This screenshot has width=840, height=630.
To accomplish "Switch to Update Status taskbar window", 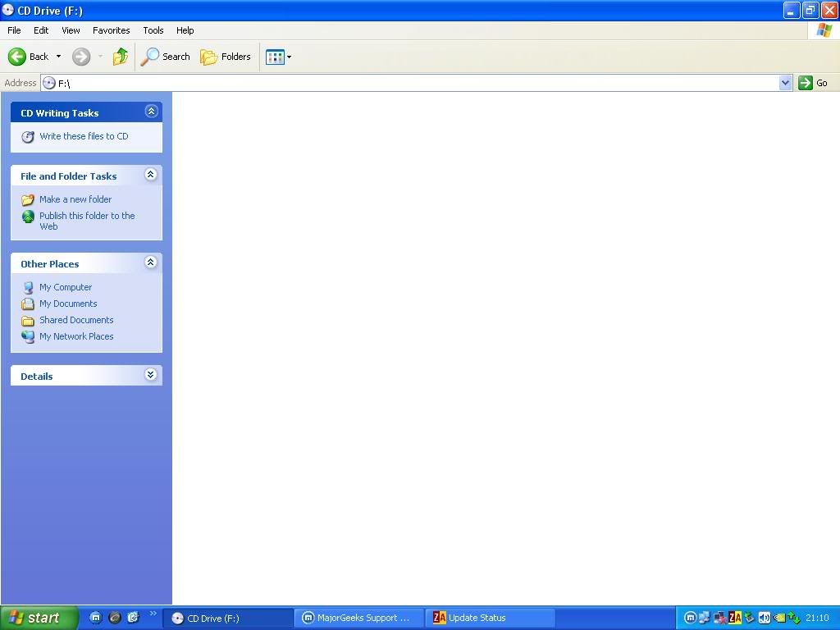I will pos(491,619).
